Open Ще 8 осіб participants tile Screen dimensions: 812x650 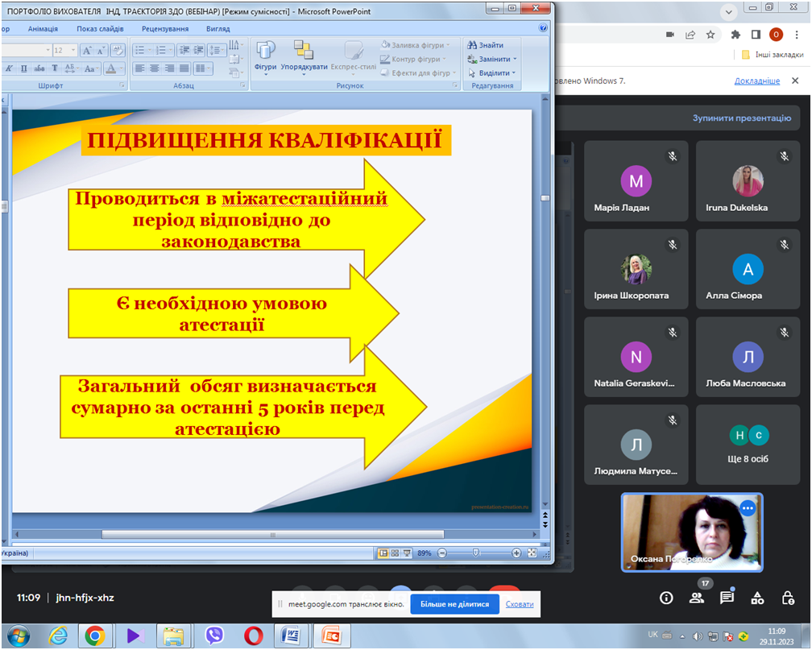pyautogui.click(x=748, y=445)
